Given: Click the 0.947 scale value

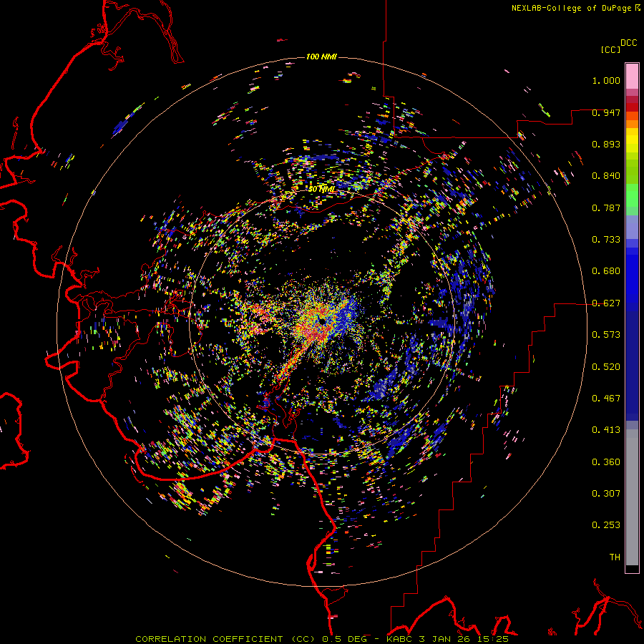Looking at the screenshot, I should (606, 112).
